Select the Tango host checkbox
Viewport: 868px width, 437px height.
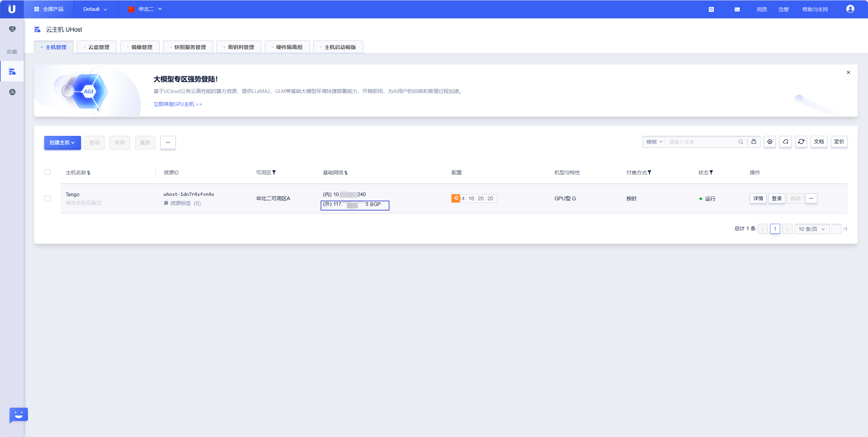tap(47, 199)
